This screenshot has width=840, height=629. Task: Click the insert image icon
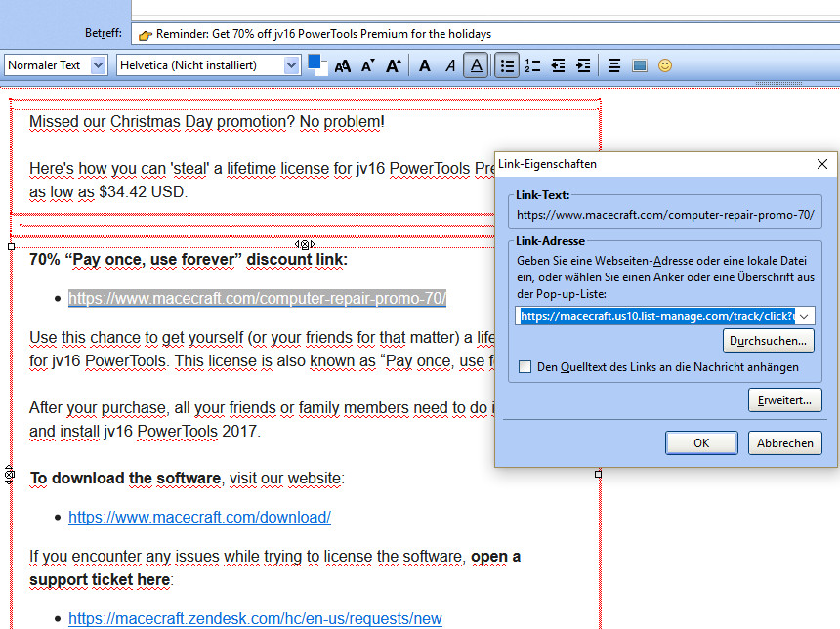click(640, 65)
